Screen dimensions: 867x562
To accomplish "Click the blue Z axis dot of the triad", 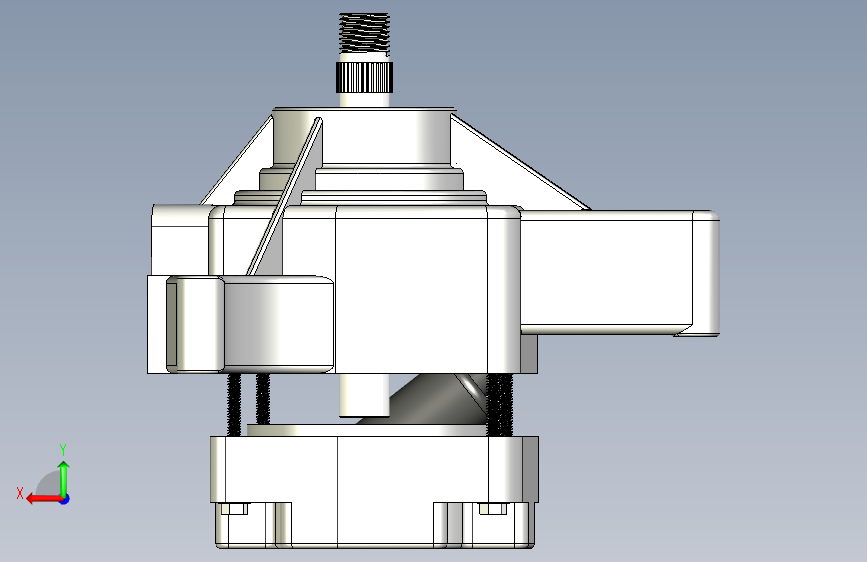I will [65, 499].
